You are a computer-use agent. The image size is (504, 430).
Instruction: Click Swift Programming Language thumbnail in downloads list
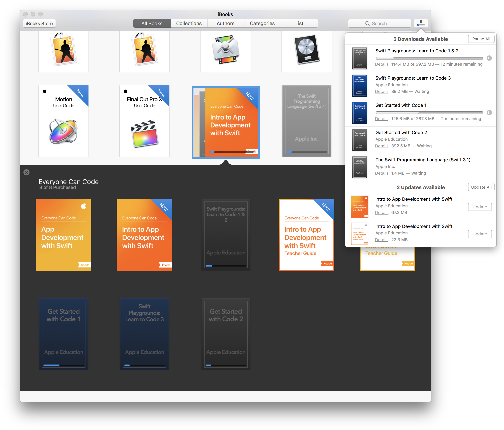pos(360,167)
